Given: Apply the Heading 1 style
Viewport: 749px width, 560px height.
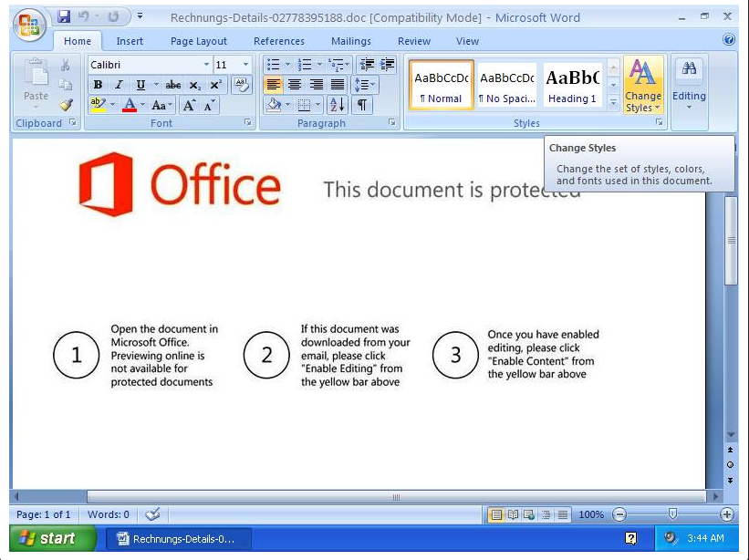Looking at the screenshot, I should [572, 86].
